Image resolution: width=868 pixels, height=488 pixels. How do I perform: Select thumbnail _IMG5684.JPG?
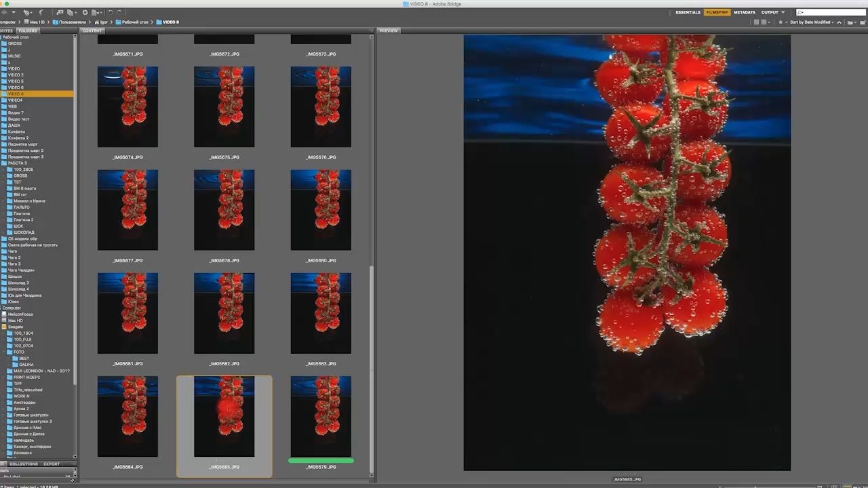127,416
